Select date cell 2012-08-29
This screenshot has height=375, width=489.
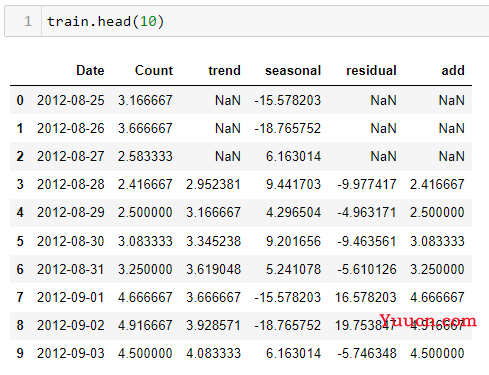pos(71,212)
